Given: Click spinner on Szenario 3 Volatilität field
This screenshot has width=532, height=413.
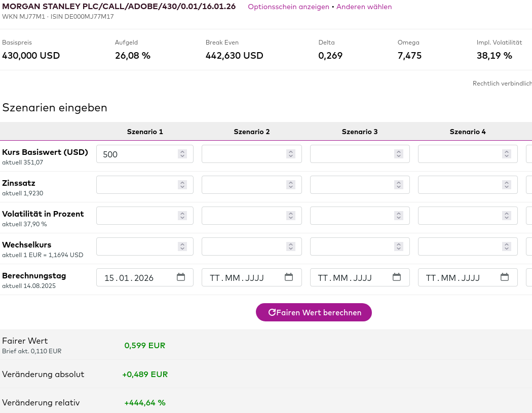Looking at the screenshot, I should pyautogui.click(x=399, y=216).
